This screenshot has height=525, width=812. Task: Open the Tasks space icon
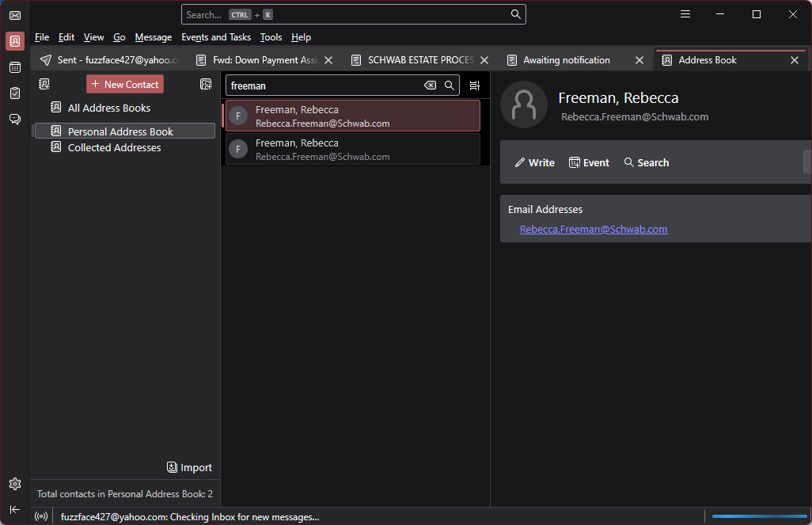[15, 93]
